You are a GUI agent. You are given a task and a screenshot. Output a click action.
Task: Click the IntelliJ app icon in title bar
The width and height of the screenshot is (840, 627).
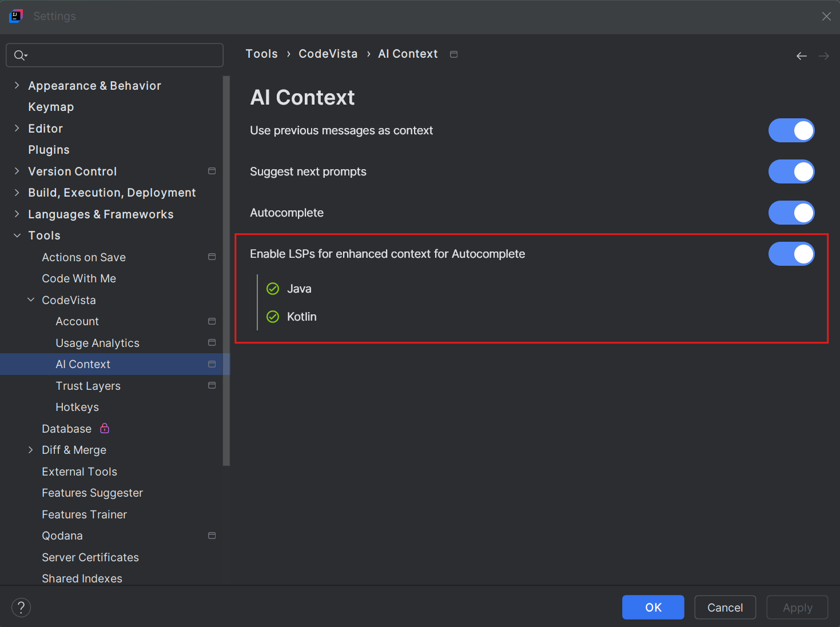[16, 16]
